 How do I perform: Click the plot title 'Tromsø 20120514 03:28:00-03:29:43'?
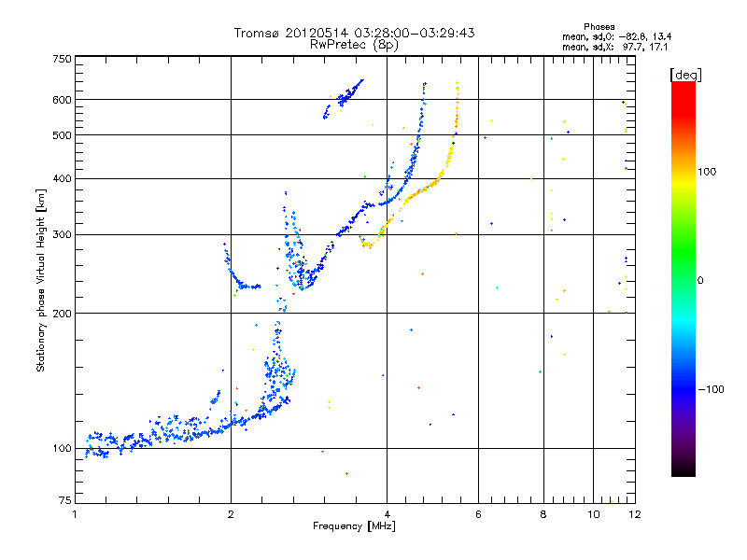pyautogui.click(x=354, y=33)
